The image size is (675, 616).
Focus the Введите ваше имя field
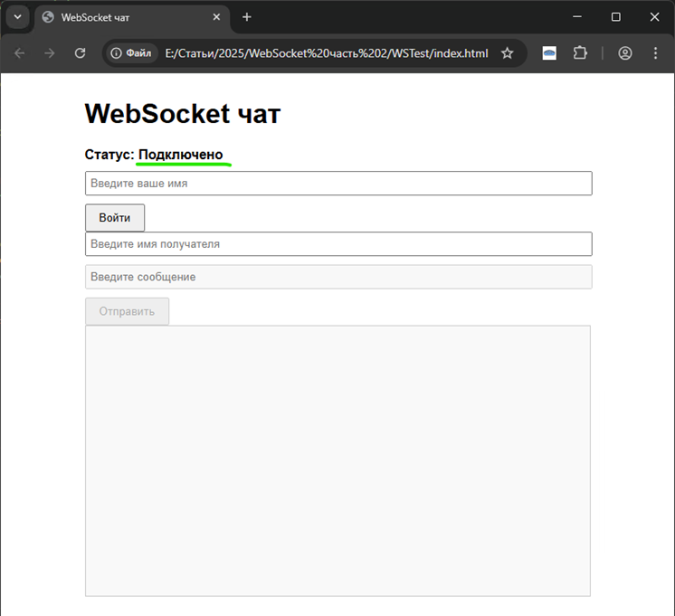pos(338,184)
